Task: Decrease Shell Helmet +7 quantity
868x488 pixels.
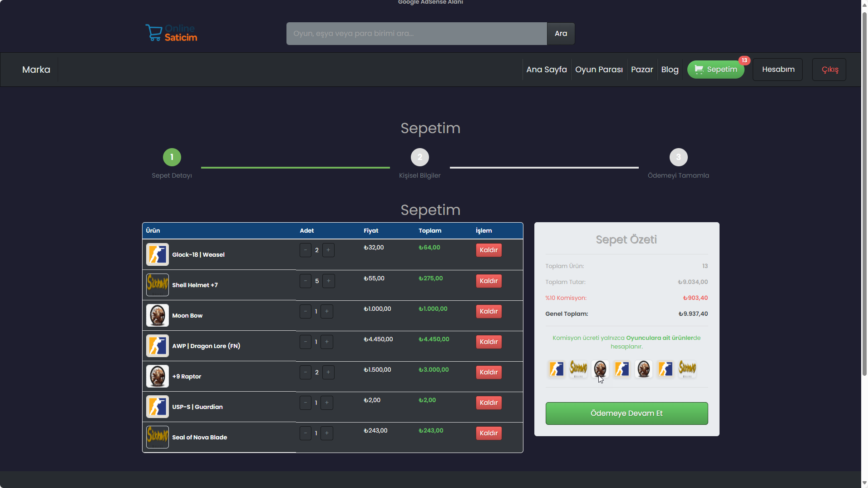Action: click(x=306, y=281)
